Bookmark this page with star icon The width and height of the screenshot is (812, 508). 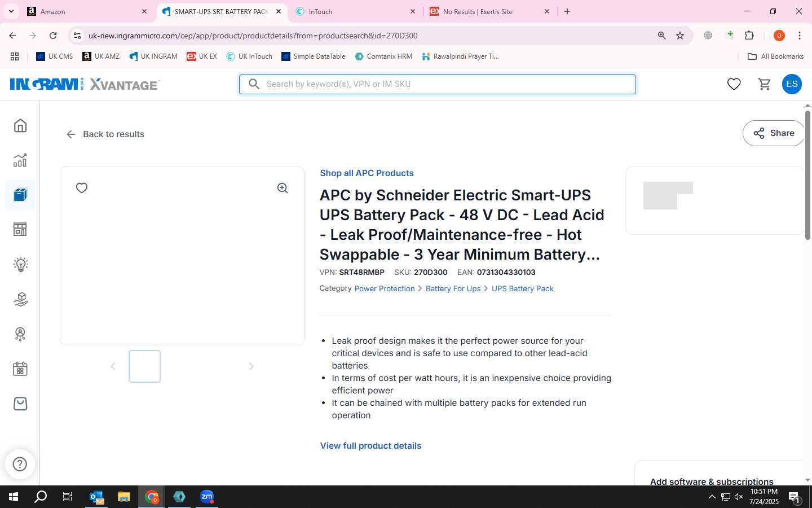pyautogui.click(x=680, y=36)
